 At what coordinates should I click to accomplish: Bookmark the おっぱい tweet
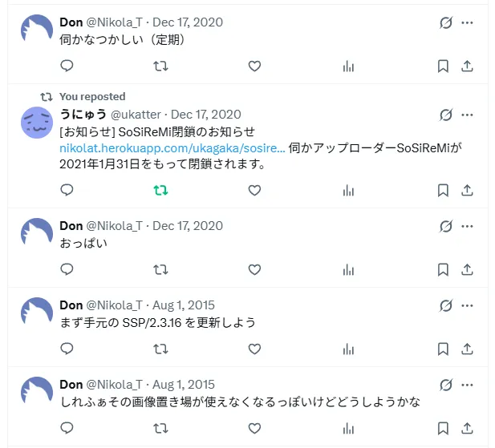point(443,270)
